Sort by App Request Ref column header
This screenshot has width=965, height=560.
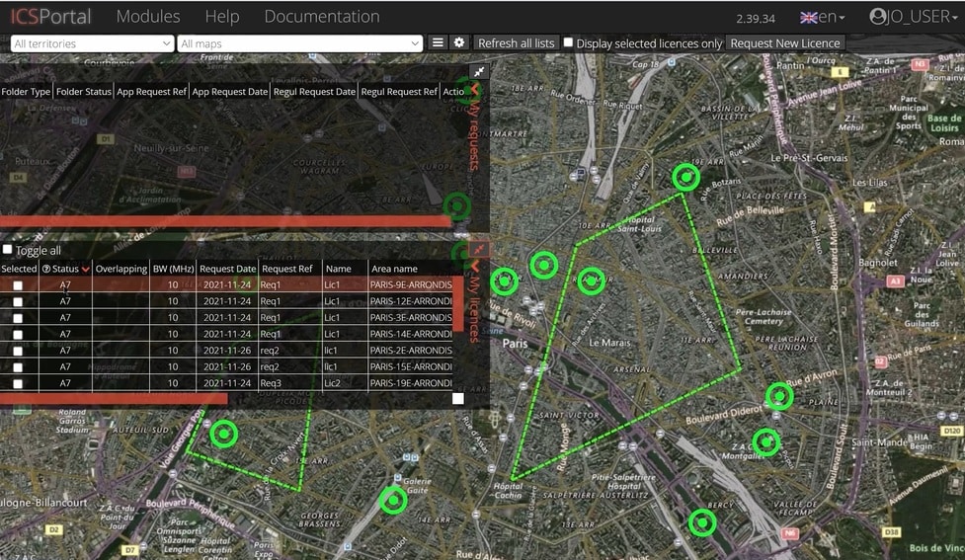click(x=151, y=91)
